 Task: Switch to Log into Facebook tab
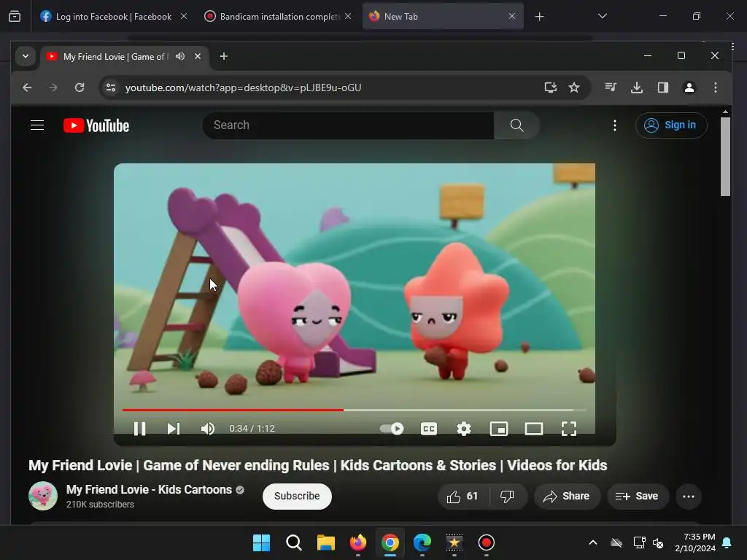(x=113, y=17)
